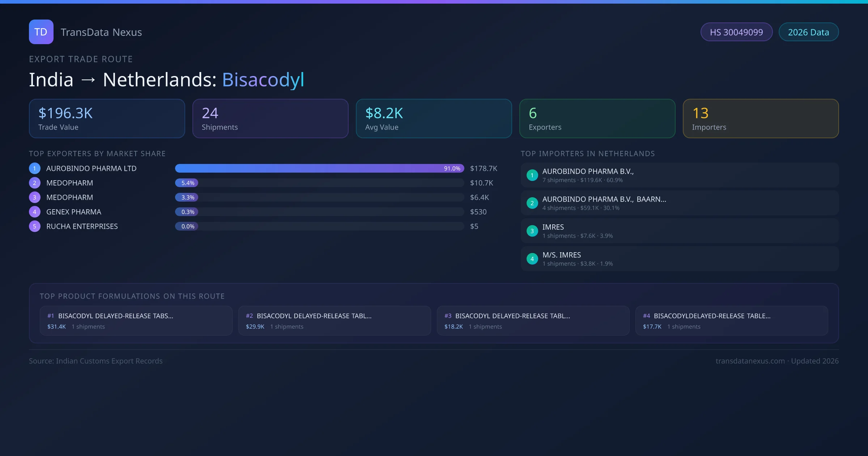The image size is (868, 456).
Task: Click rank 1 badge for Aurobindo Pharma Ltd
Action: 35,168
